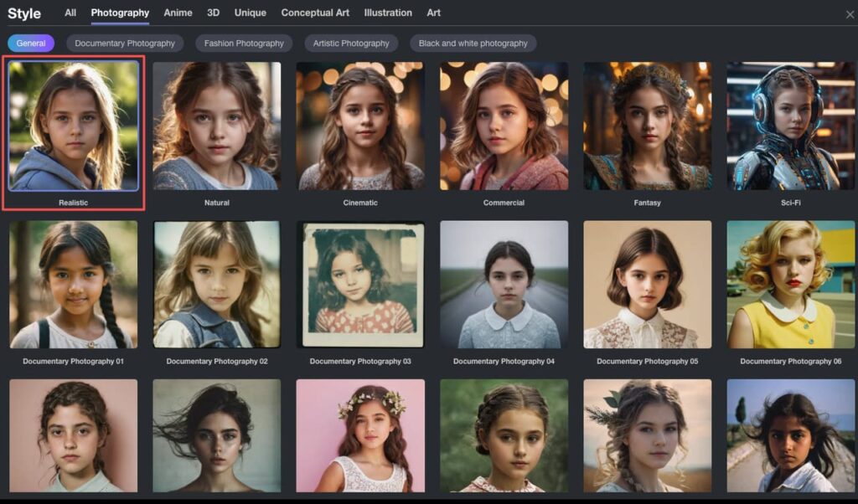Pick the Realistic style thumbnail
The width and height of the screenshot is (858, 504).
(x=74, y=126)
